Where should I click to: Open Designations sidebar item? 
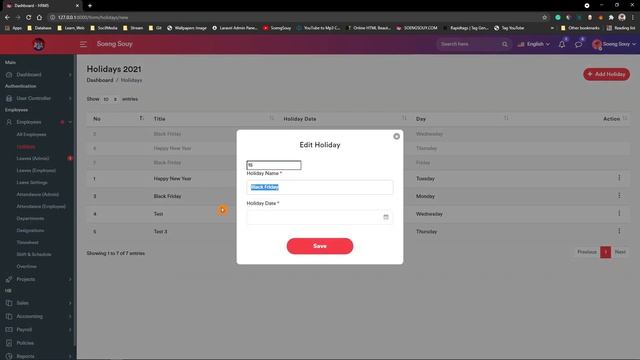point(30,231)
